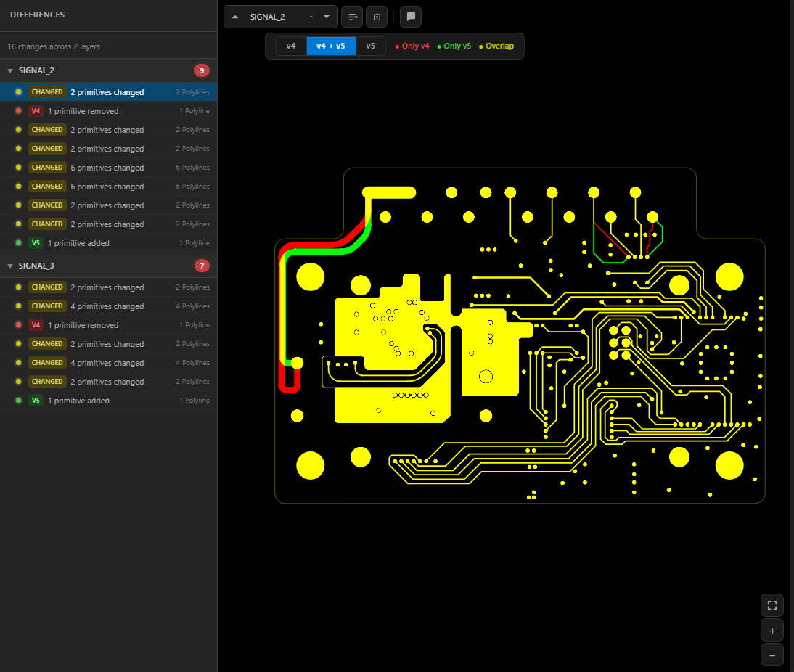This screenshot has height=672, width=794.
Task: Open the layer list icon in toolbar
Action: coord(353,17)
